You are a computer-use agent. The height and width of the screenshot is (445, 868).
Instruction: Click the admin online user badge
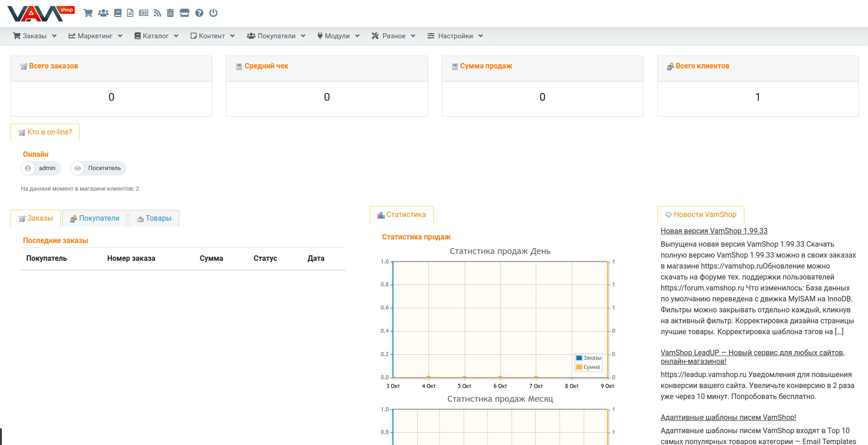pyautogui.click(x=41, y=168)
